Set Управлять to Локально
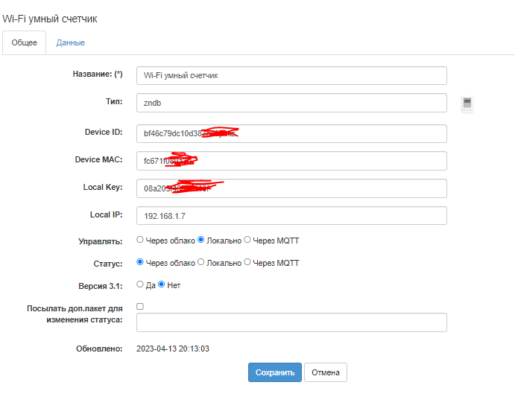The image size is (515, 420). pyautogui.click(x=201, y=240)
